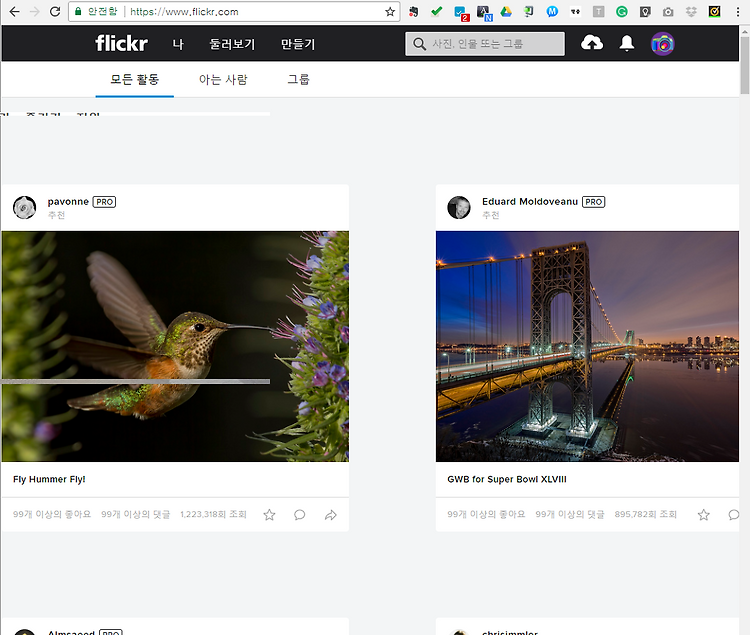Click the green checkmark extension icon
The image size is (750, 635).
436,11
